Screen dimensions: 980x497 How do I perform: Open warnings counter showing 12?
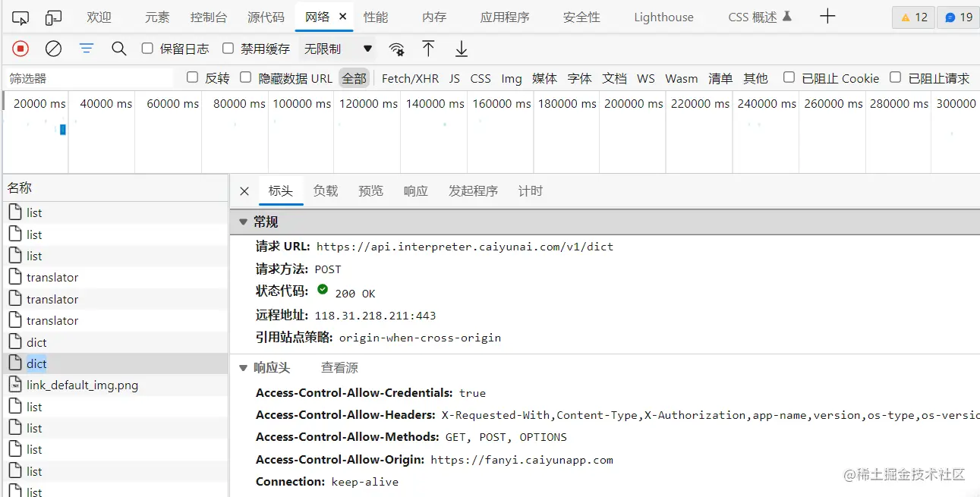click(913, 17)
